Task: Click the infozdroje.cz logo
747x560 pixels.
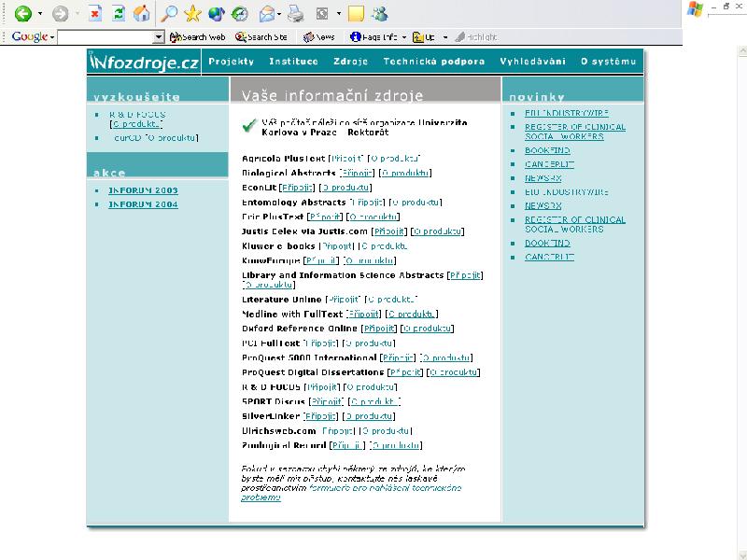Action: tap(144, 63)
